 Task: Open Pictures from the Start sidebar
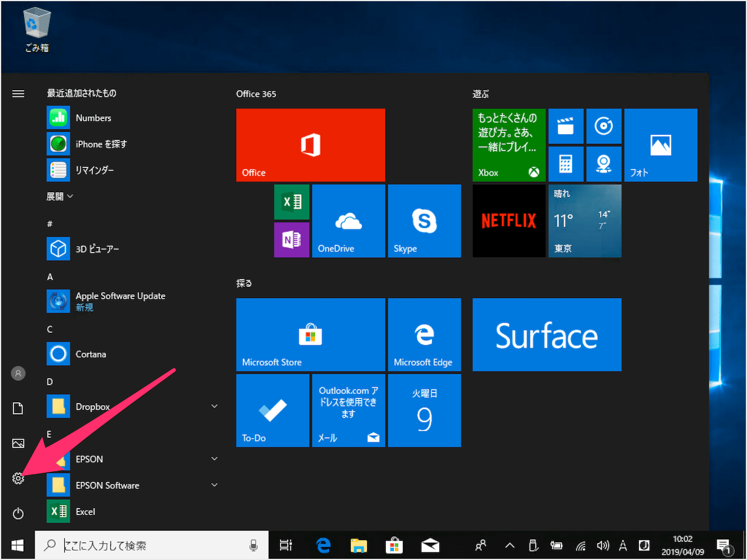(18, 443)
